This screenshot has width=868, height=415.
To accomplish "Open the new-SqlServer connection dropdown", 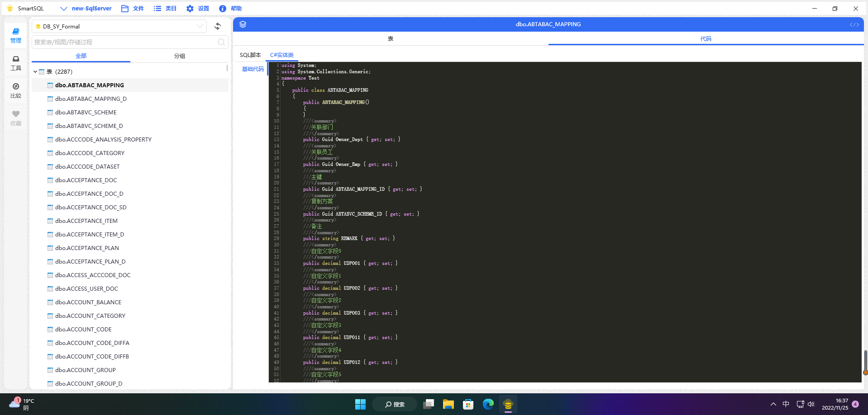I will (86, 9).
